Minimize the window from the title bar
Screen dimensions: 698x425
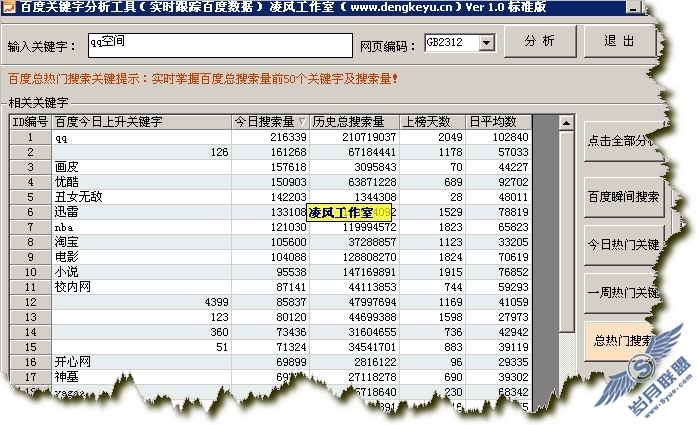(x=633, y=7)
